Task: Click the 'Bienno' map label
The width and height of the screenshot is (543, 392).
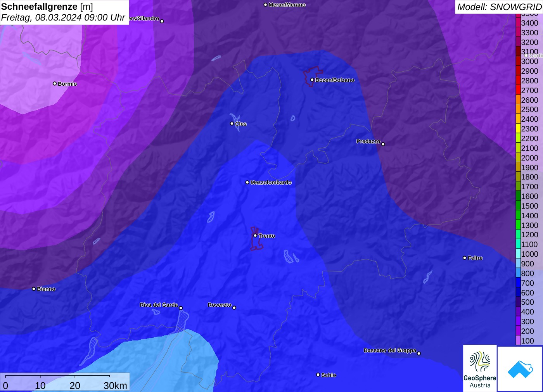Action: coord(46,289)
